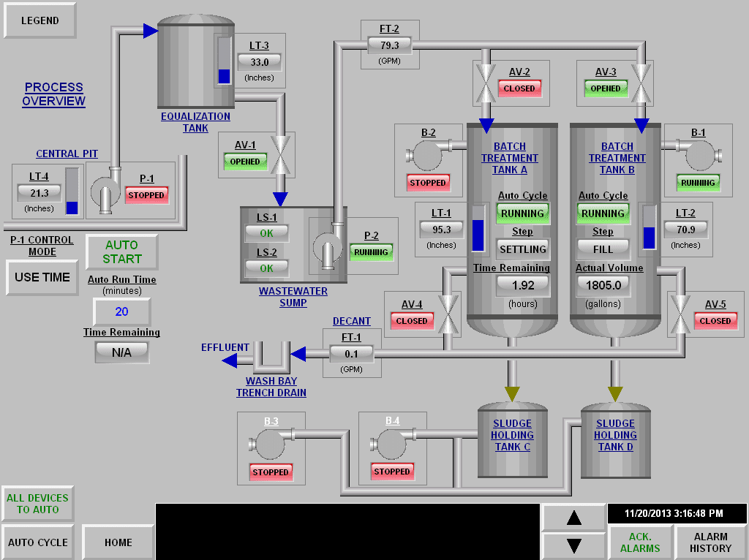Viewport: 749px width, 560px height.
Task: Click the AV-3 valve symbol
Action: [641, 83]
